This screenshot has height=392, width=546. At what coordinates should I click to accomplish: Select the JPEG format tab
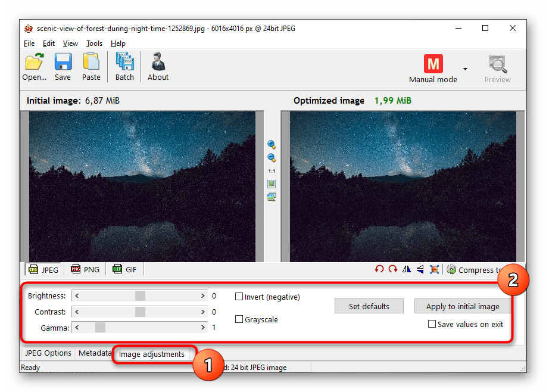coord(43,270)
